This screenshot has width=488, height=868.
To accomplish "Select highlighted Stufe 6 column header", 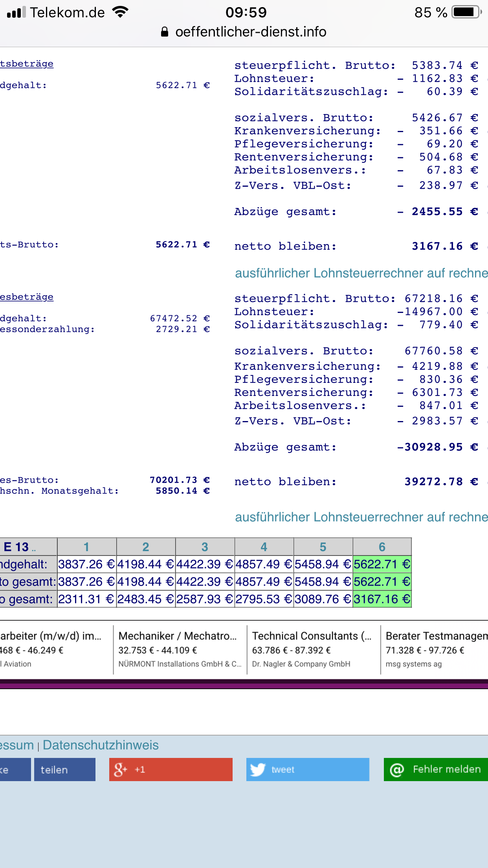I will click(382, 547).
